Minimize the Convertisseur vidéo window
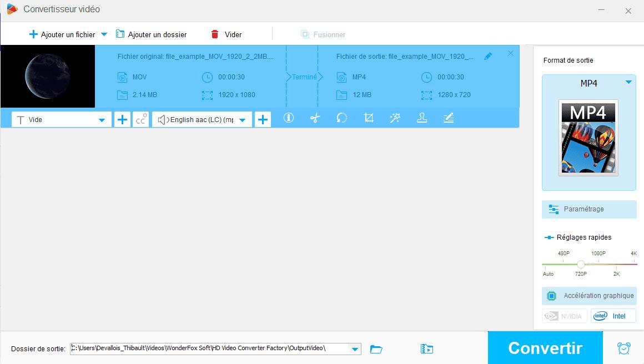This screenshot has height=364, width=644. tap(601, 10)
